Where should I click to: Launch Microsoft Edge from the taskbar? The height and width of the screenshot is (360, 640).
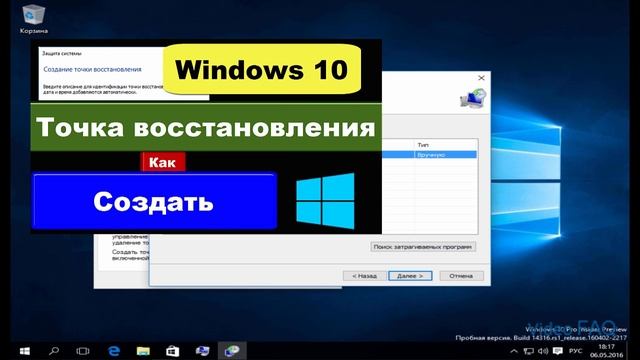pyautogui.click(x=114, y=351)
